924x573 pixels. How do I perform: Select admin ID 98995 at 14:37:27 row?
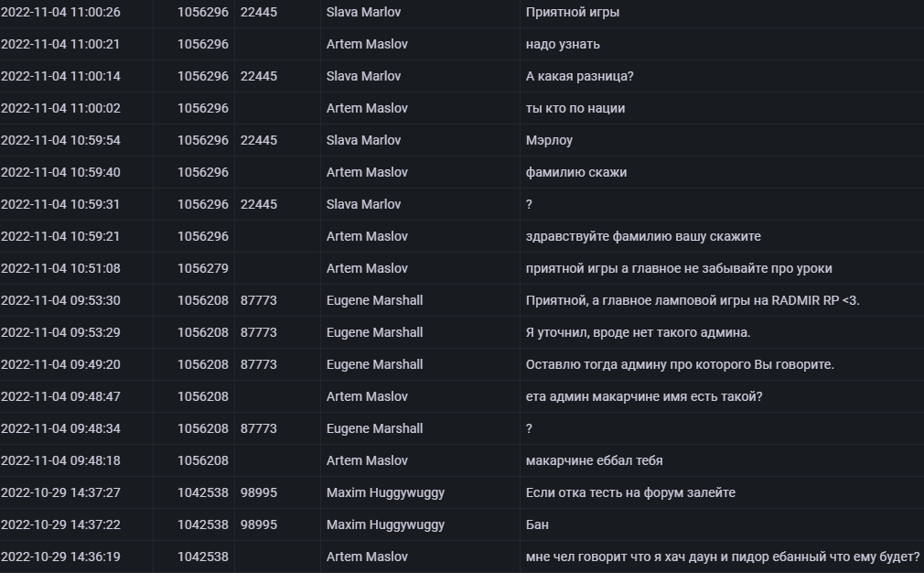tap(259, 492)
